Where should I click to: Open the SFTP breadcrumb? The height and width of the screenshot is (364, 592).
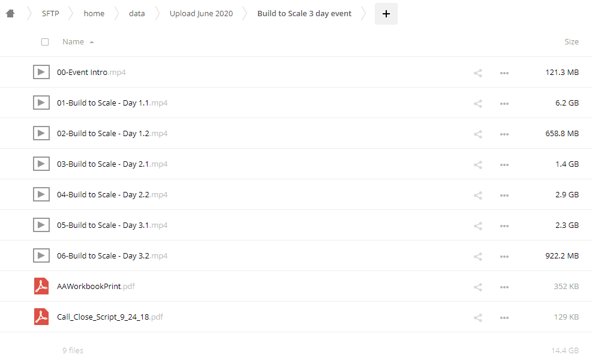50,14
